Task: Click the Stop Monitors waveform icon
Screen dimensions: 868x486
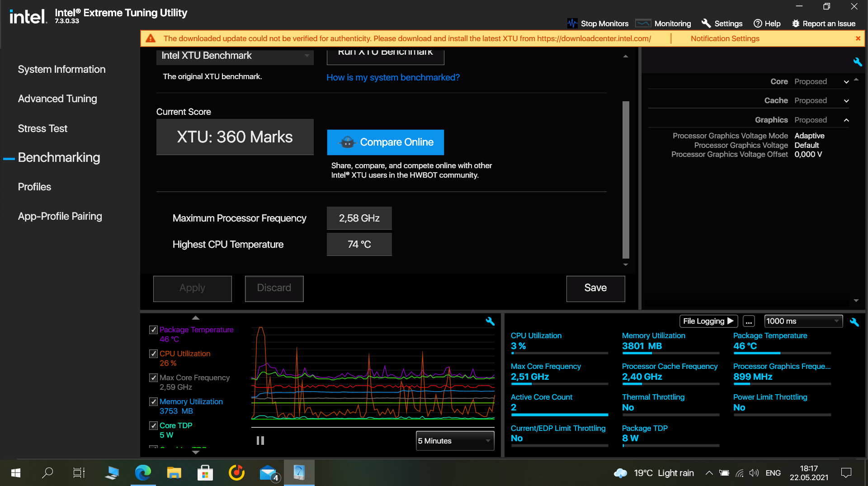Action: click(572, 24)
